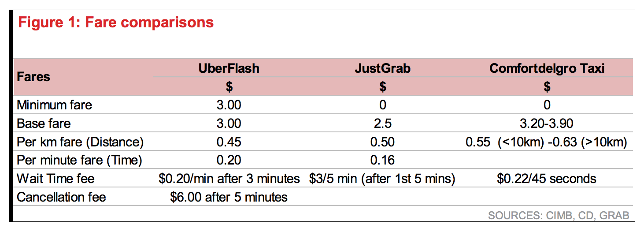Viewport: 644px width, 232px height.
Task: Click the "Figure 1: Fare comparisons" title
Action: click(116, 22)
